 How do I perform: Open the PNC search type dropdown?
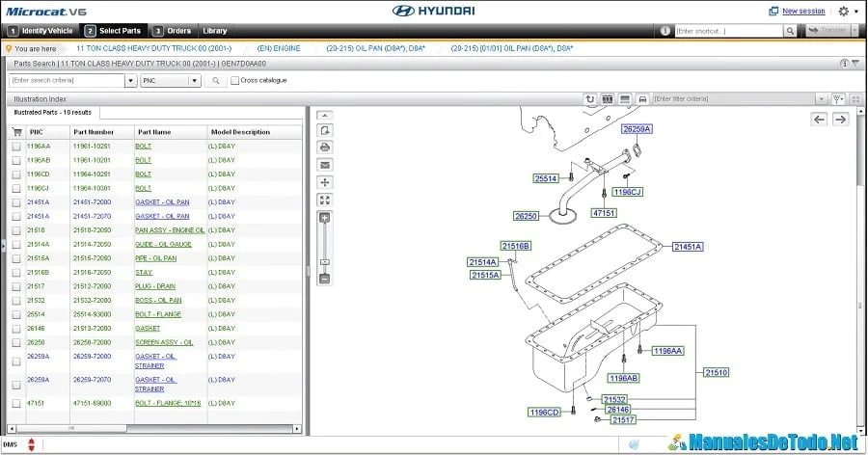pos(170,81)
